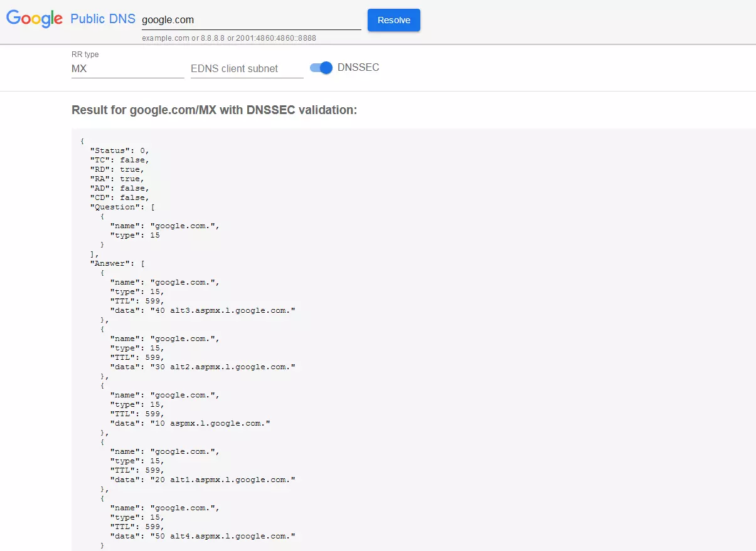Click the "Answer" key in JSON output

click(x=112, y=263)
